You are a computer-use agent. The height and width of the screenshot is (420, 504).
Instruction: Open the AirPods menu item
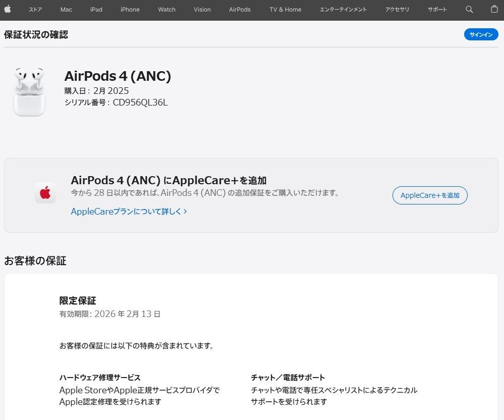tap(240, 9)
